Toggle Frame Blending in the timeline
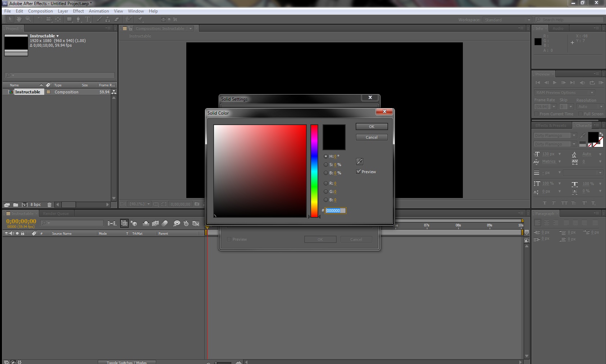Screen dimensions: 606x364 155,223
